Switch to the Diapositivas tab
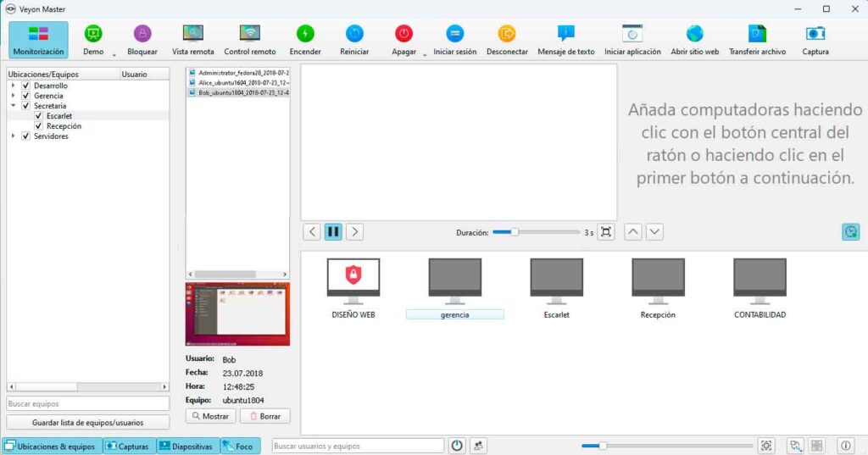868x455 pixels. click(187, 446)
